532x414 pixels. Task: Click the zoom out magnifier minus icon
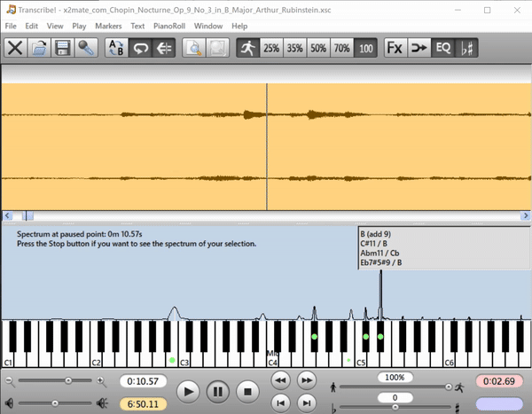click(x=10, y=381)
